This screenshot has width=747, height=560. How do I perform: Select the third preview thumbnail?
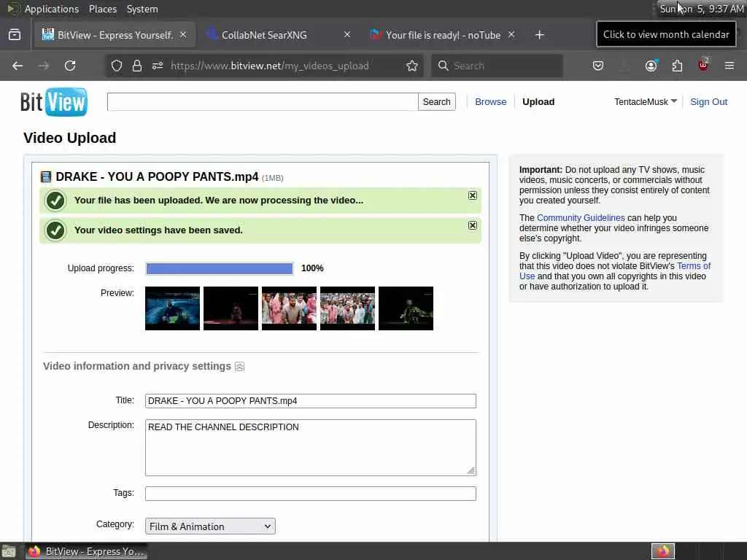[289, 308]
